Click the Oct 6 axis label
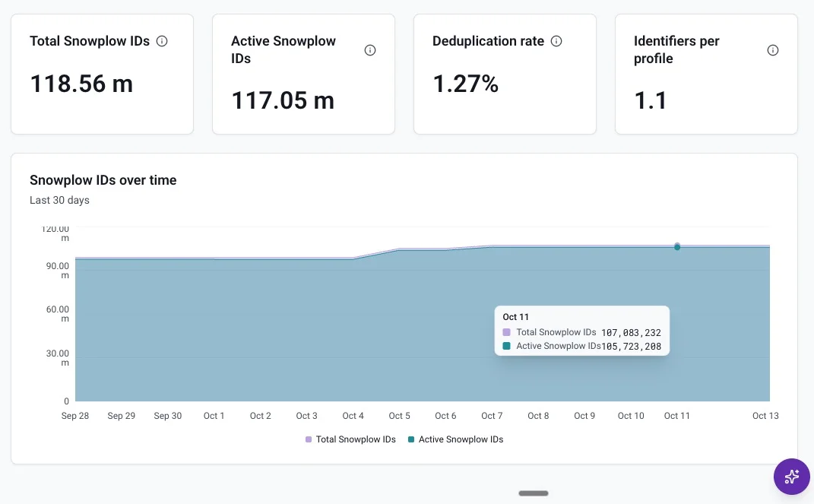Screen dimensions: 814x504 pos(445,416)
